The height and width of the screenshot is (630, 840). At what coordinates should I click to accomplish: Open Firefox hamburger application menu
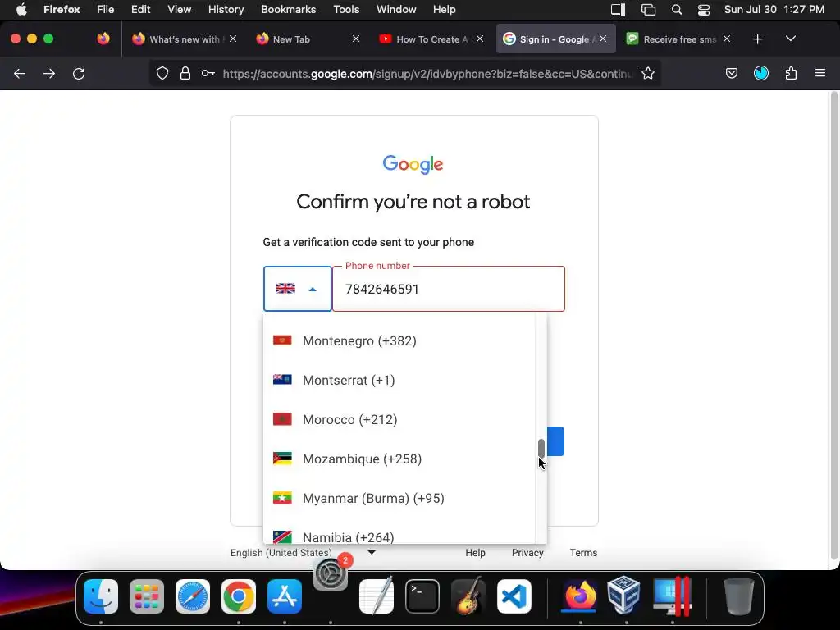(x=820, y=73)
